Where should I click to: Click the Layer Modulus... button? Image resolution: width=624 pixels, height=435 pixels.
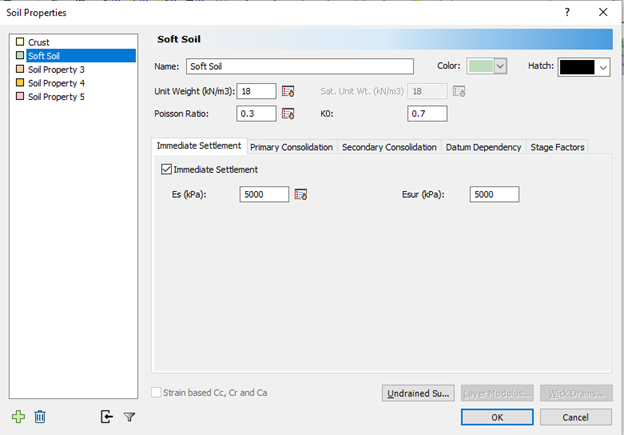coord(497,393)
